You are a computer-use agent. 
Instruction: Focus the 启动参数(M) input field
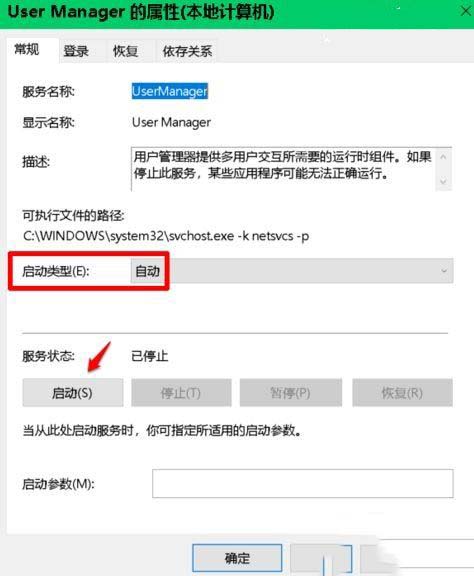(x=303, y=483)
